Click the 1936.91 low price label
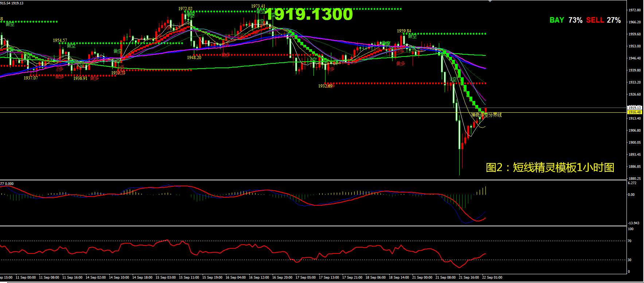 pyautogui.click(x=81, y=78)
